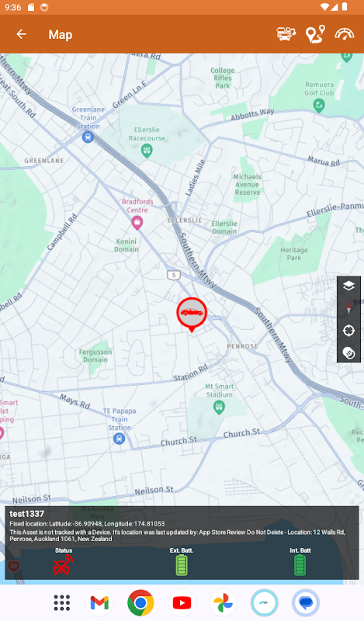Open the map layers selector
This screenshot has height=621, width=364.
348,286
